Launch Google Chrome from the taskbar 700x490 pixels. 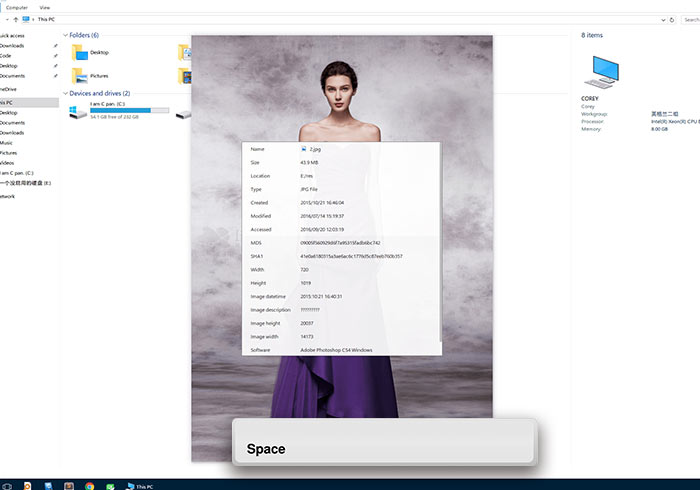tap(90, 486)
